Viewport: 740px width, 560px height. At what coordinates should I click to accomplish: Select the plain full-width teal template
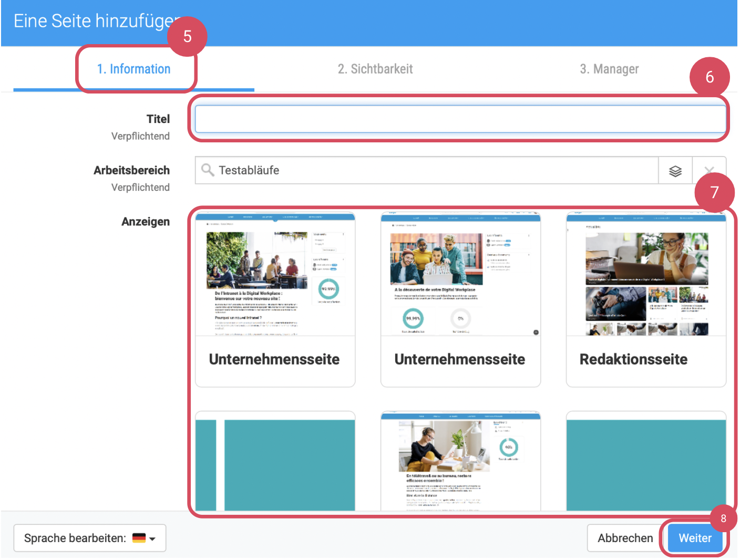coord(645,462)
